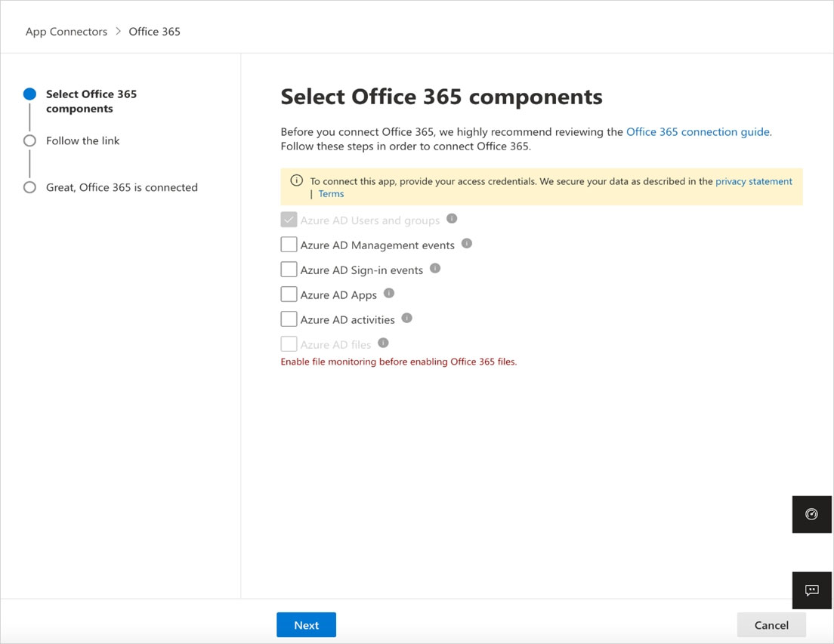Click info icon beside Azure AD activities
Screen dimensions: 834x644
coord(407,319)
